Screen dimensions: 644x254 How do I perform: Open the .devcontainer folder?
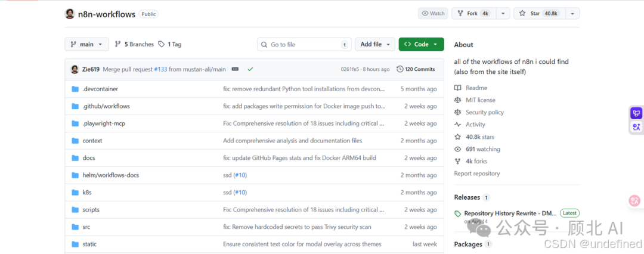(x=100, y=89)
